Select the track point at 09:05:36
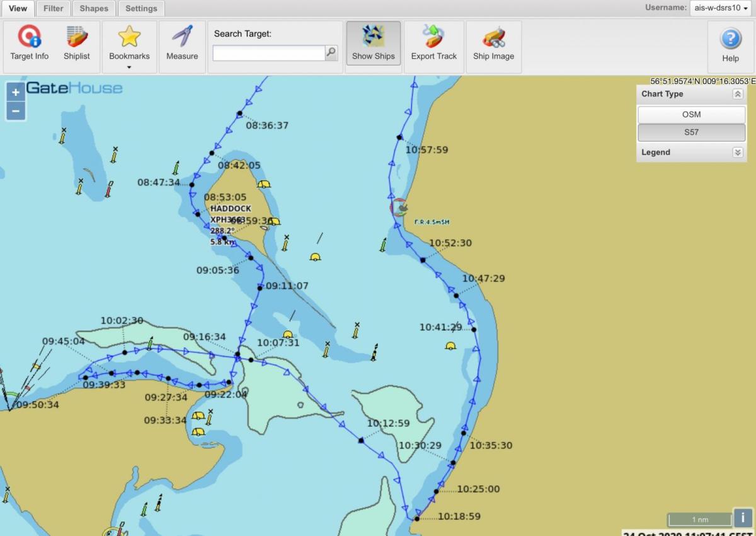756x536 pixels. (251, 257)
